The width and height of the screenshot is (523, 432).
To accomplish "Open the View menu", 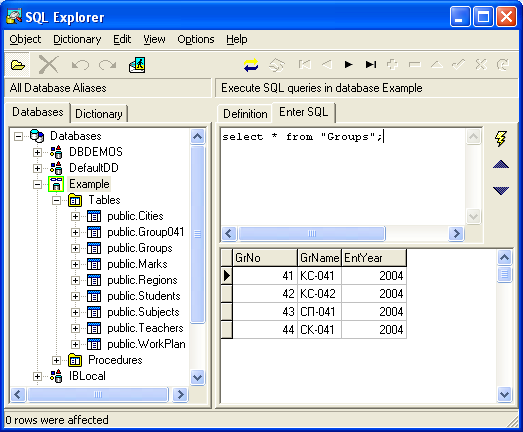I will click(x=154, y=39).
